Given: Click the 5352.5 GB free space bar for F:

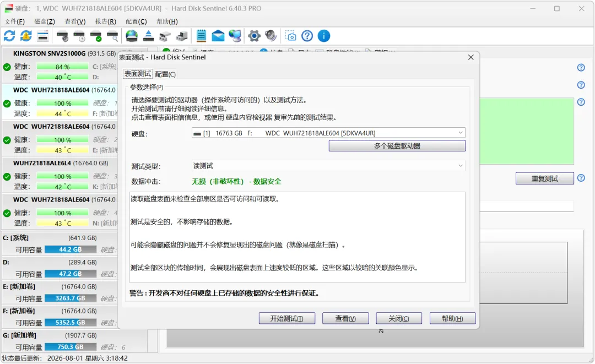Looking at the screenshot, I should [71, 322].
